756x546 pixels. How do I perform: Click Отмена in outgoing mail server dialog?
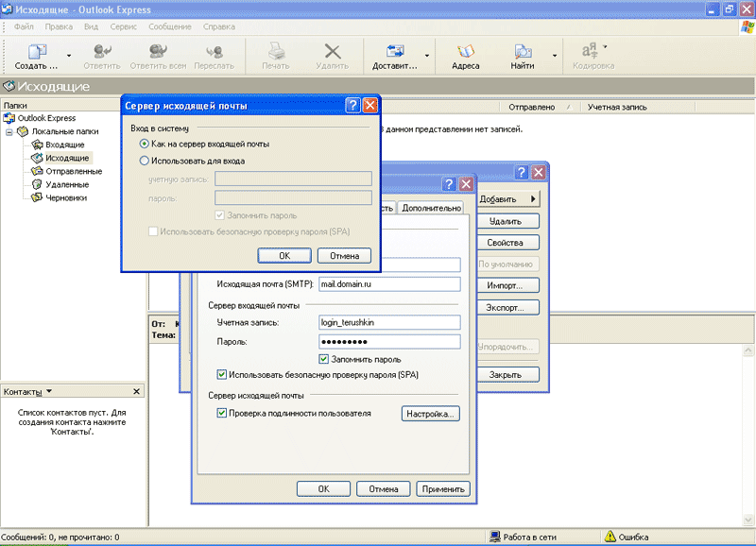344,255
